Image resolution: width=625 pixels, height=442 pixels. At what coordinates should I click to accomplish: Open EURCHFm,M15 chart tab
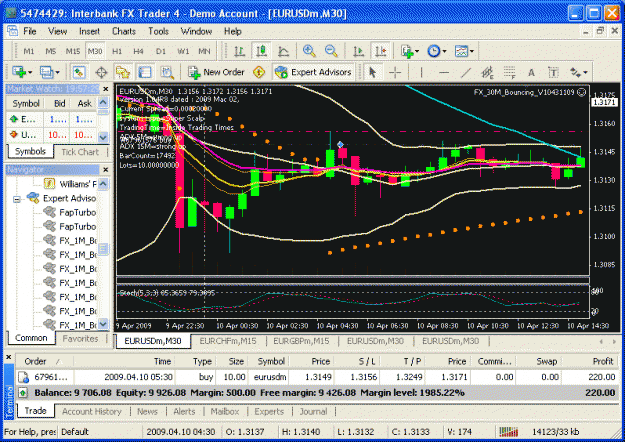point(227,341)
